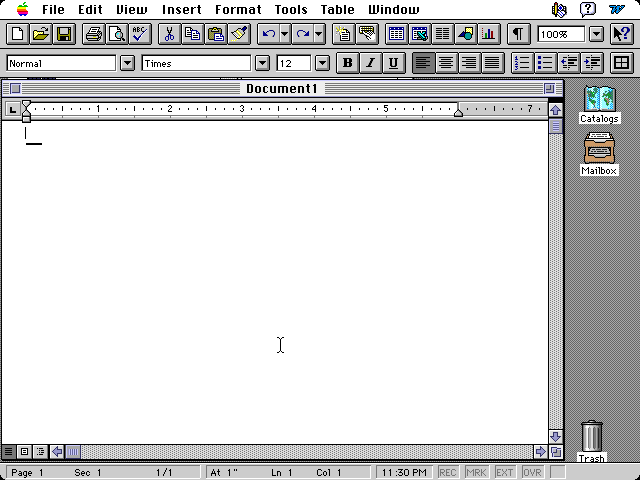Click the vertical scrollbar up arrow
Screen dimensions: 640x480
[x=556, y=110]
